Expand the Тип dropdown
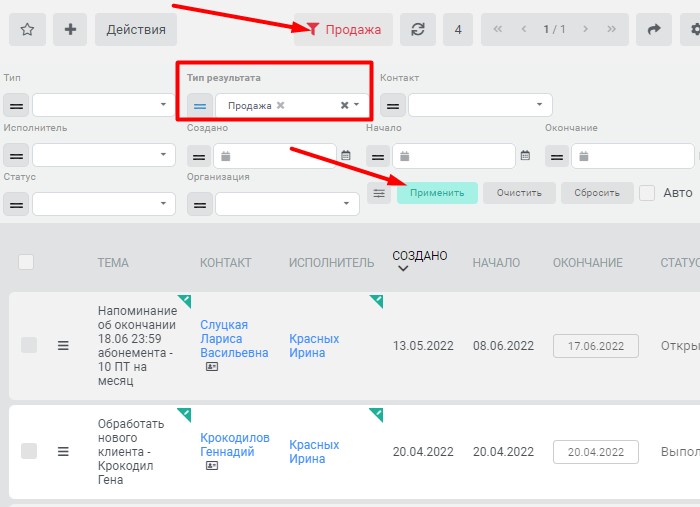This screenshot has width=700, height=507. (x=104, y=105)
